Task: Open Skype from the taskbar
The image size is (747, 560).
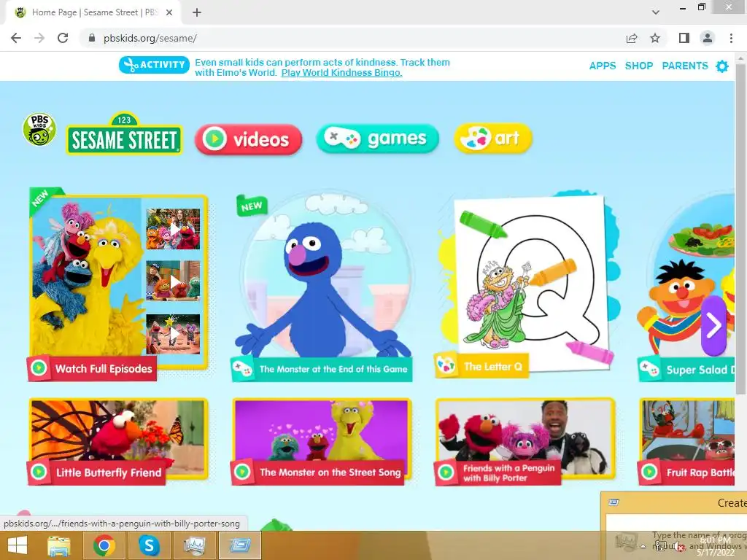Action: 149,545
